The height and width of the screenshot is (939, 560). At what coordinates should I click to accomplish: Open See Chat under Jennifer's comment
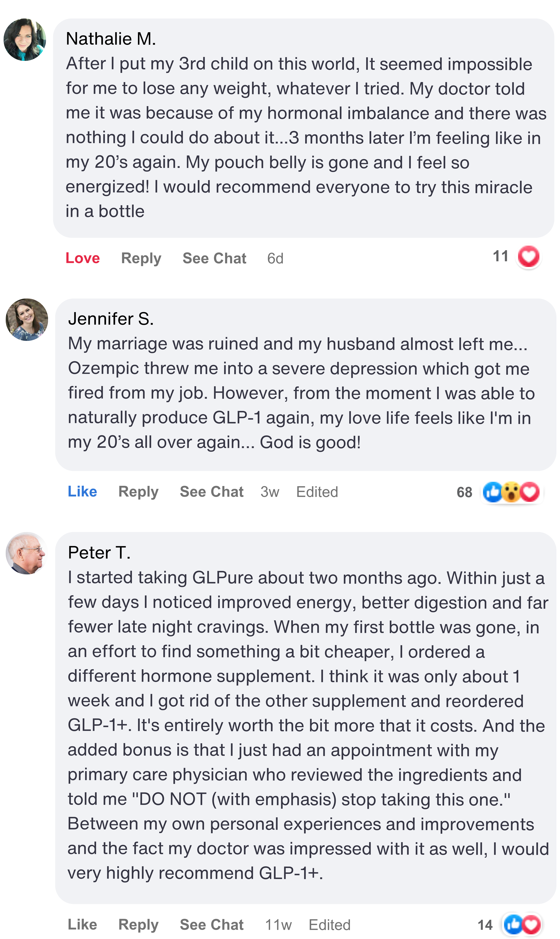pos(212,492)
